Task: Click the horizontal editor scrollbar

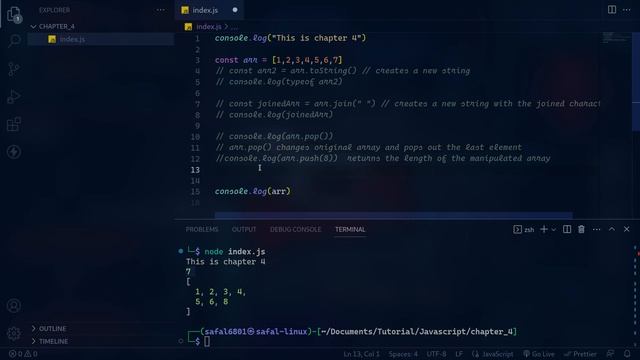Action: (393, 215)
